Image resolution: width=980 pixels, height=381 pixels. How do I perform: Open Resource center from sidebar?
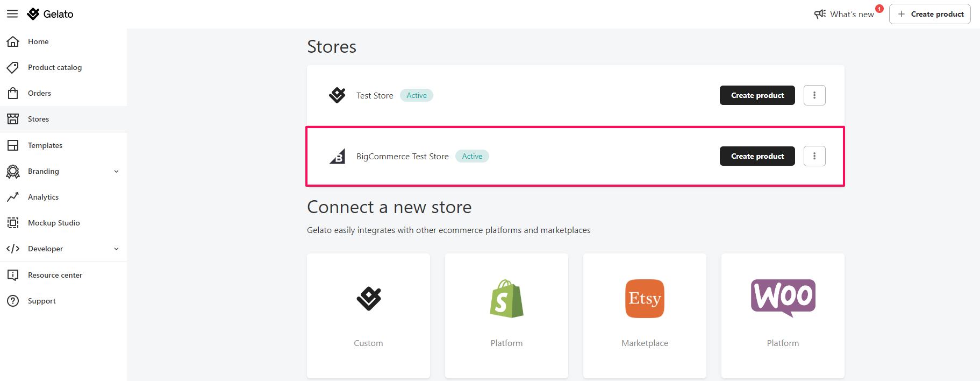63,275
